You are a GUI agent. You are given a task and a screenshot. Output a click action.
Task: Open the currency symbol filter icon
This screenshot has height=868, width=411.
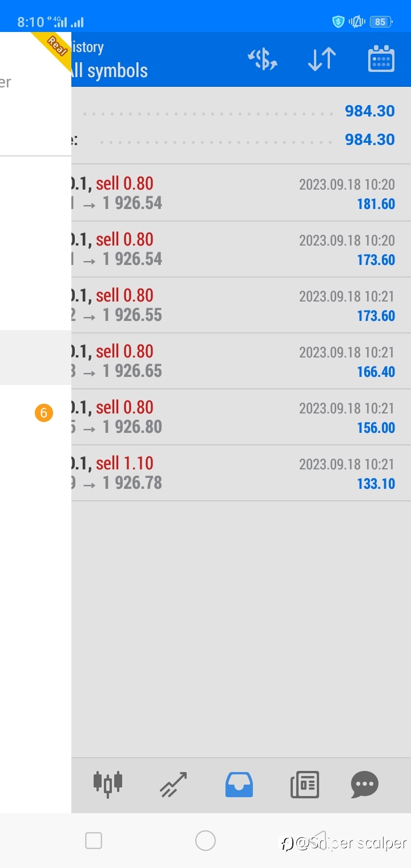263,59
